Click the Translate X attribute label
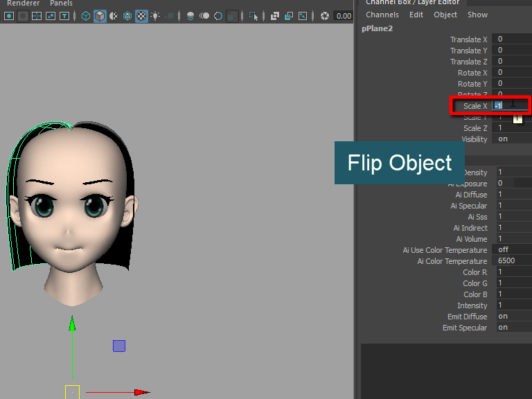 (x=468, y=39)
